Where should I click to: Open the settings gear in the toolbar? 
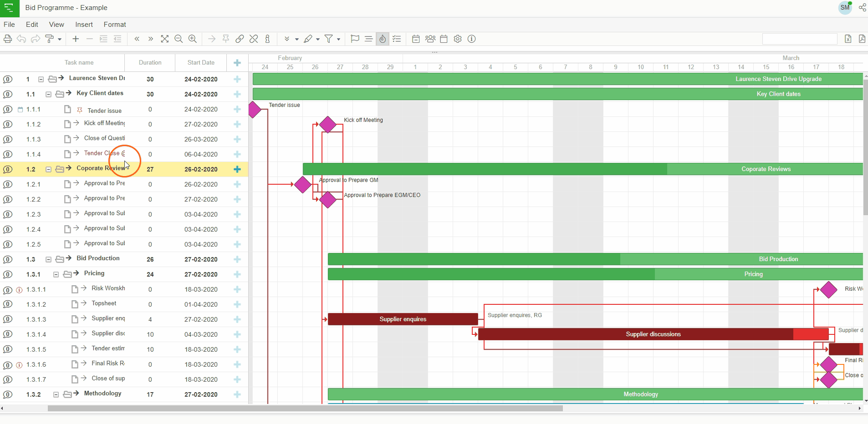[458, 39]
